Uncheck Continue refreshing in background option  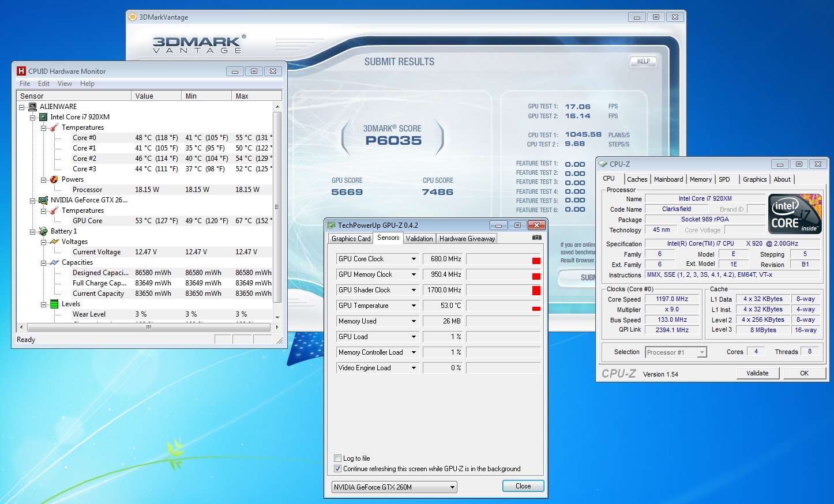point(338,469)
